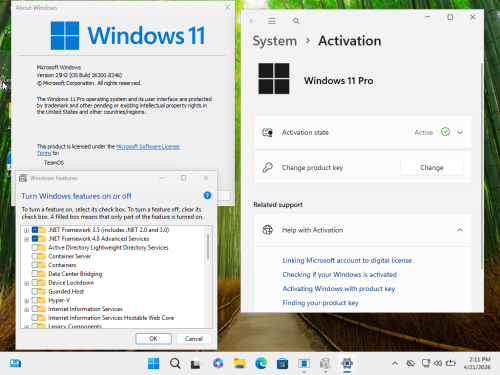
Task: Open the Start menu on the taskbar
Action: [x=153, y=363]
